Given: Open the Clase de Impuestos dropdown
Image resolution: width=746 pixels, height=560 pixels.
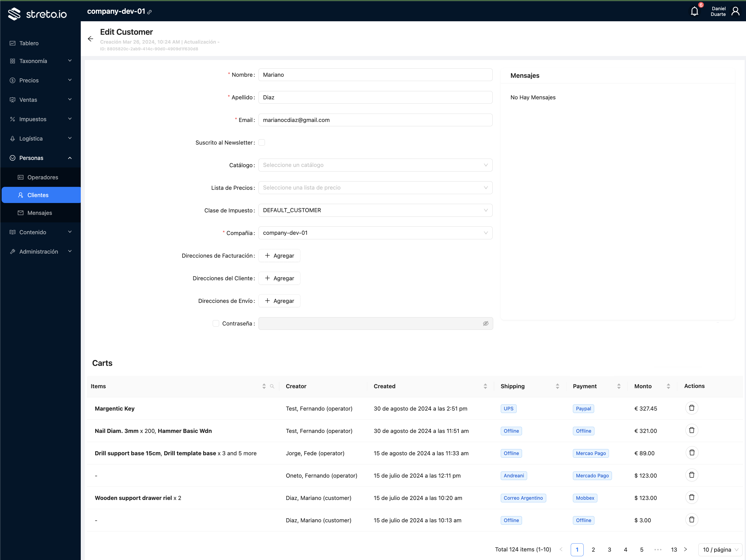Looking at the screenshot, I should (x=375, y=210).
